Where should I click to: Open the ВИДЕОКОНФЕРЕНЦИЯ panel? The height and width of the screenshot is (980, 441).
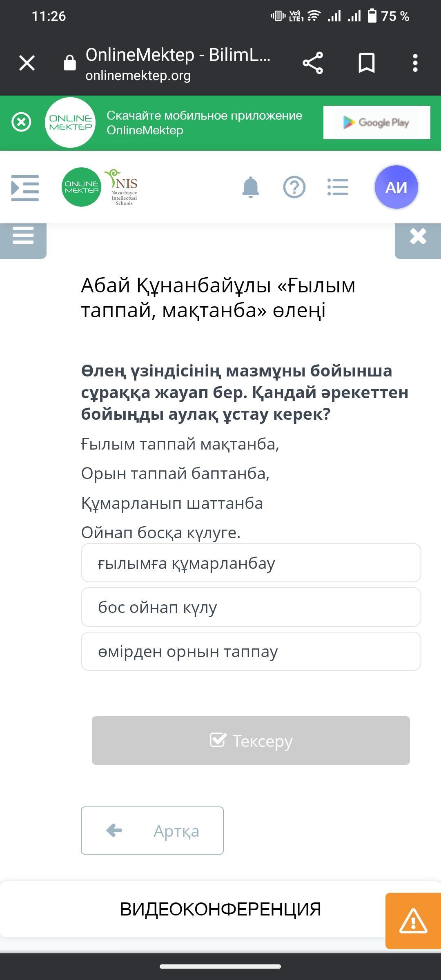click(x=220, y=909)
